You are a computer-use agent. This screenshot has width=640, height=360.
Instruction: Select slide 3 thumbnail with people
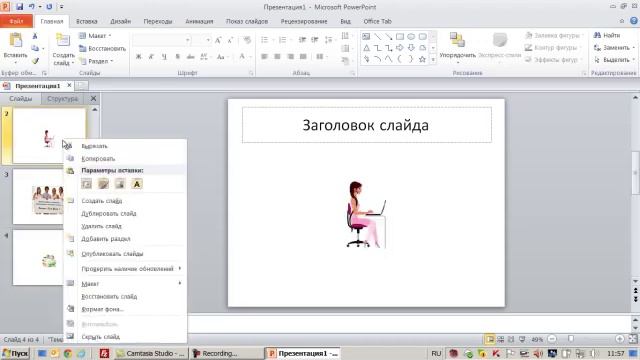pyautogui.click(x=38, y=197)
